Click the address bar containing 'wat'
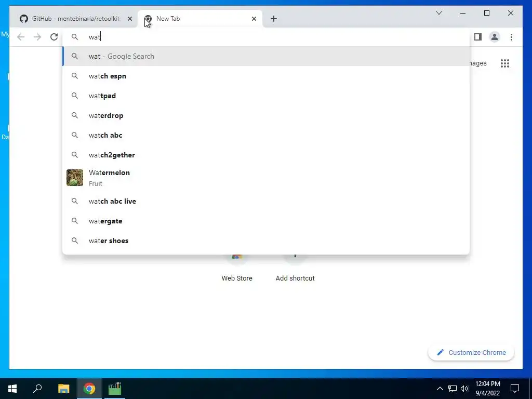The image size is (532, 399). 266,37
